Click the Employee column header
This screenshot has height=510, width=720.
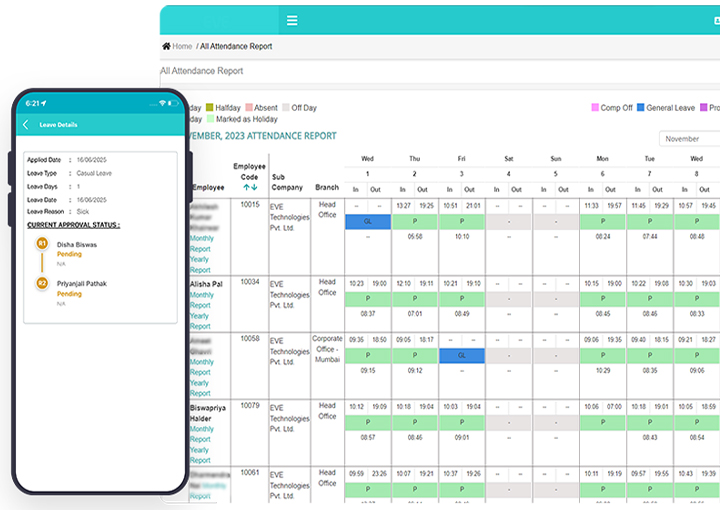[x=208, y=187]
